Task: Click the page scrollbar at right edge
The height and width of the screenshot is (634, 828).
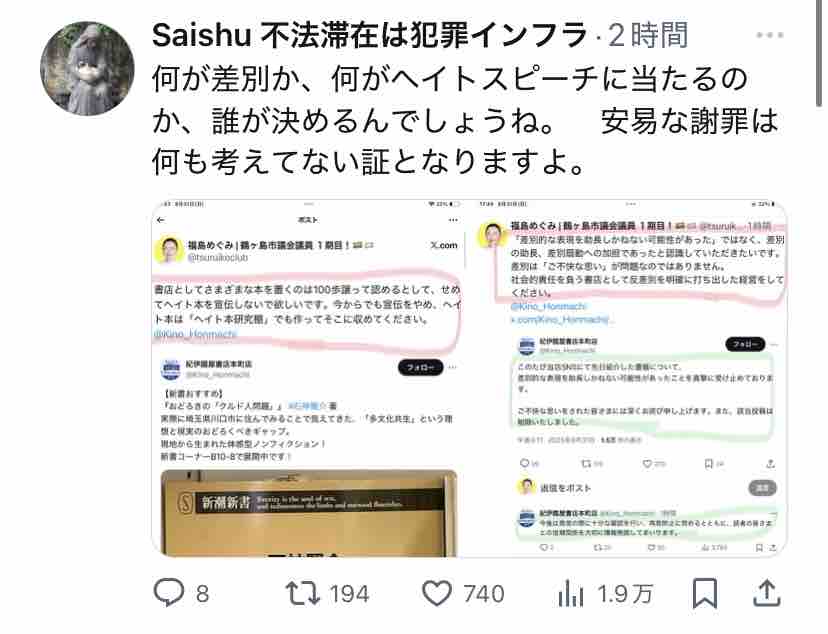Action: (819, 53)
